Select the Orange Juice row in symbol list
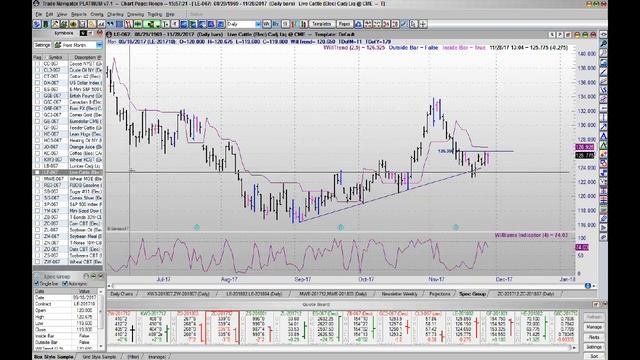 68,147
